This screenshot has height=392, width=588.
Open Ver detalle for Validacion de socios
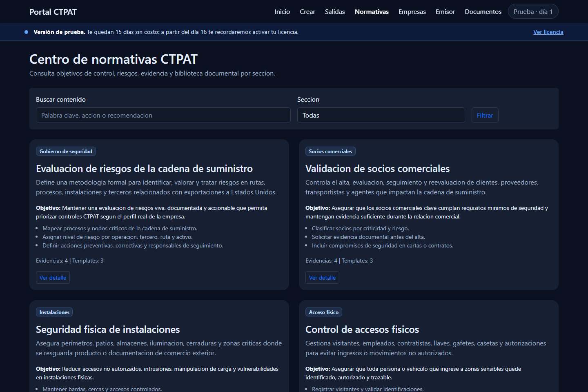(x=322, y=278)
